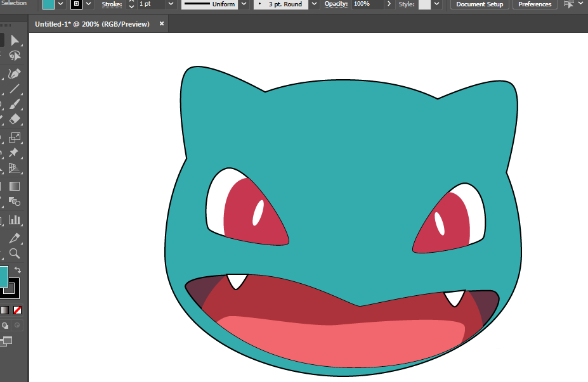Switch to Draw Behind mode

tap(5, 326)
